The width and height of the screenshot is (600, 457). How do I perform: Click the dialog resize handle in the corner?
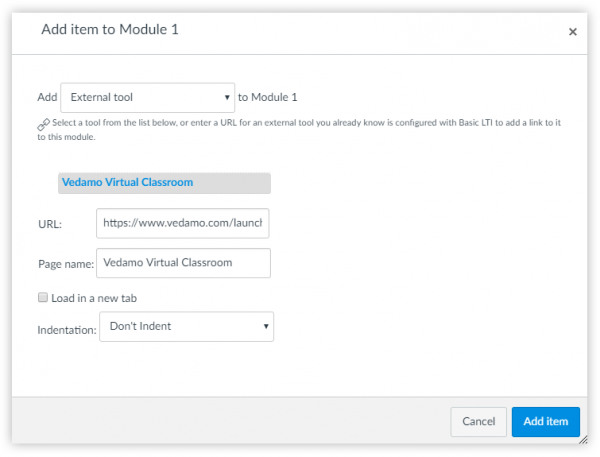tap(583, 440)
